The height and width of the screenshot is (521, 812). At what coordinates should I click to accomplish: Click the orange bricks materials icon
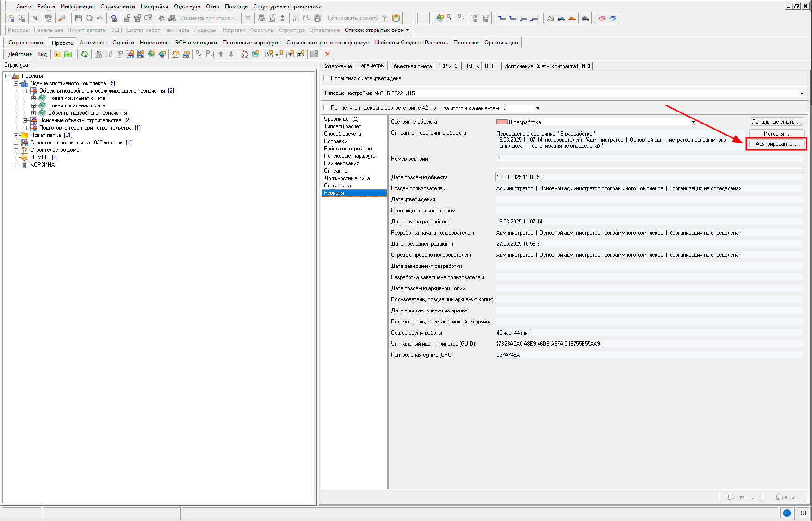pos(572,18)
